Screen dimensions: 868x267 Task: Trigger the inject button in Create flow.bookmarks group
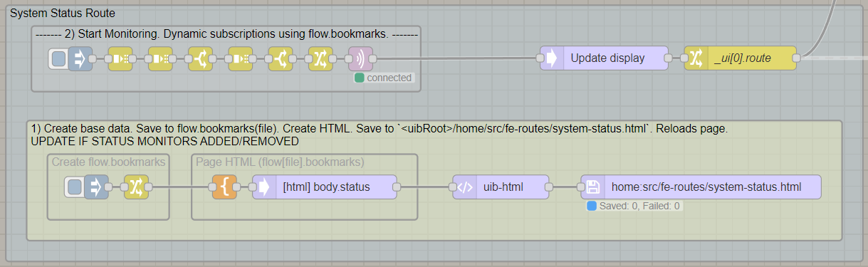tap(75, 187)
